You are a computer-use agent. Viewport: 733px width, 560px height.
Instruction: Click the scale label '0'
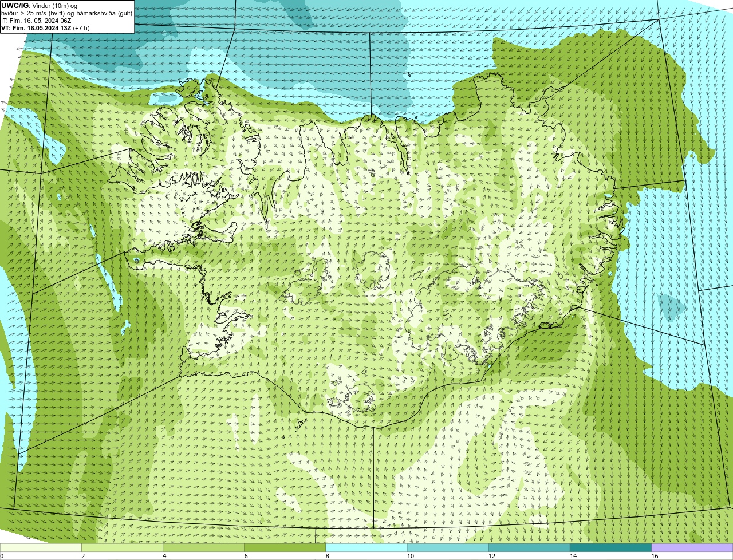coord(2,556)
